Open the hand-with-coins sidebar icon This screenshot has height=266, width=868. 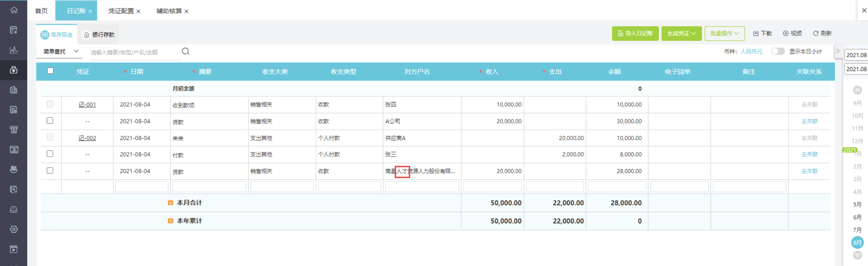pos(14,169)
